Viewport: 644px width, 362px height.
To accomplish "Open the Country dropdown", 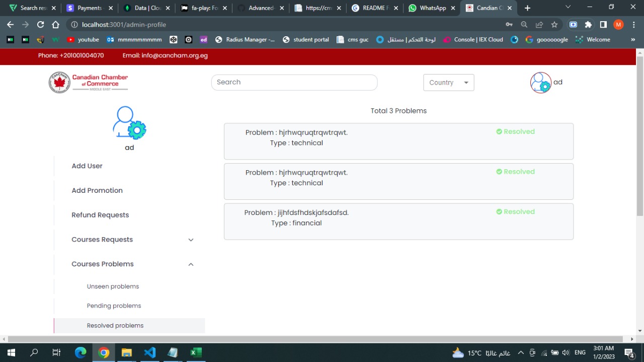I will click(448, 82).
